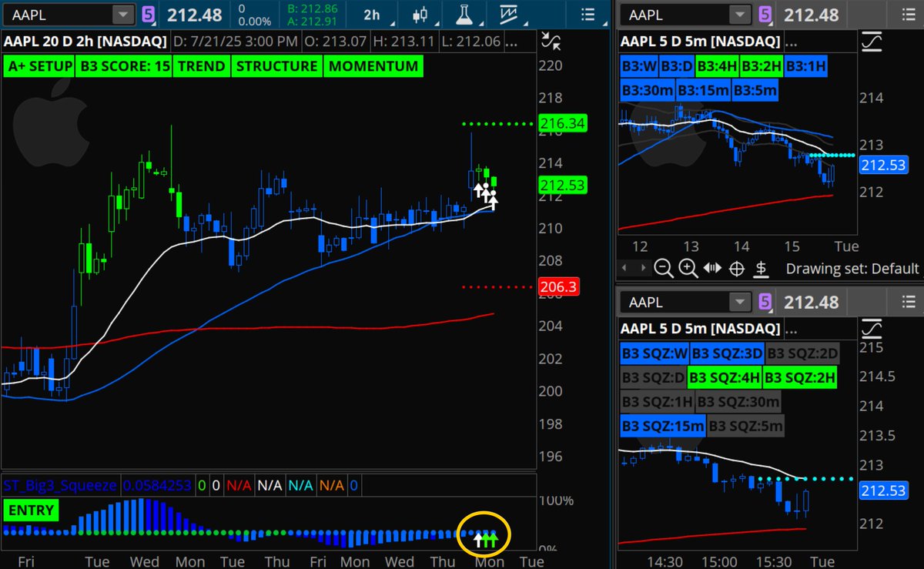The height and width of the screenshot is (569, 924).
Task: Click the collapse arrows icon above the 220 price
Action: 550,42
